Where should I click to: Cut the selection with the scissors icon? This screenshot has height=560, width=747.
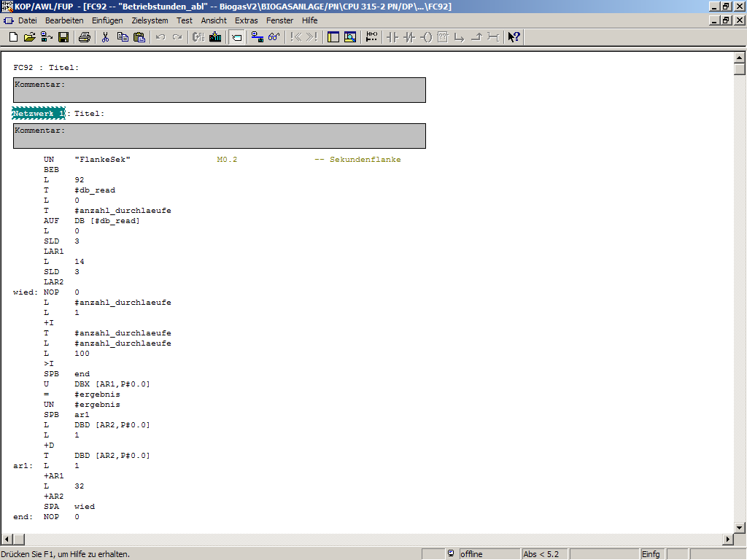[x=105, y=37]
